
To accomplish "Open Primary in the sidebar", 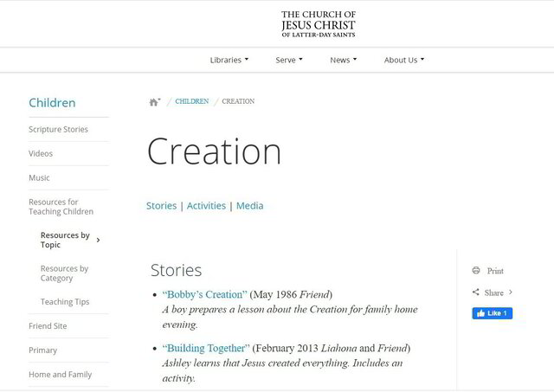I will [42, 350].
